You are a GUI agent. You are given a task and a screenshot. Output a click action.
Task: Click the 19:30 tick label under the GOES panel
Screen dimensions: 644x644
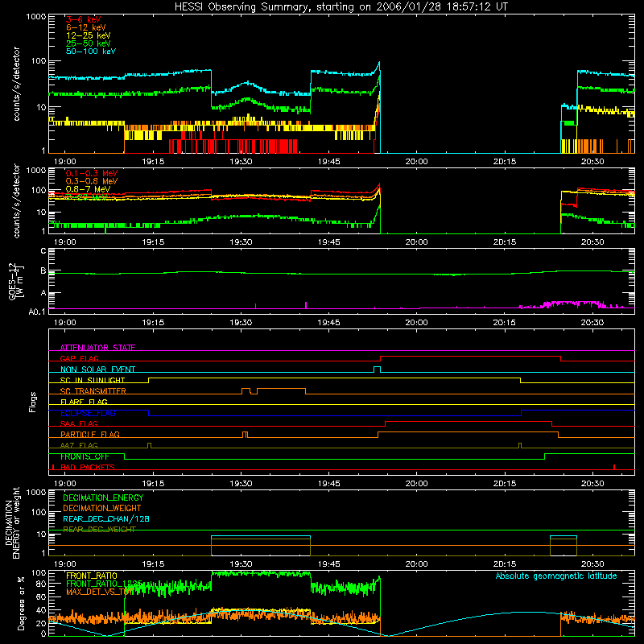(241, 323)
